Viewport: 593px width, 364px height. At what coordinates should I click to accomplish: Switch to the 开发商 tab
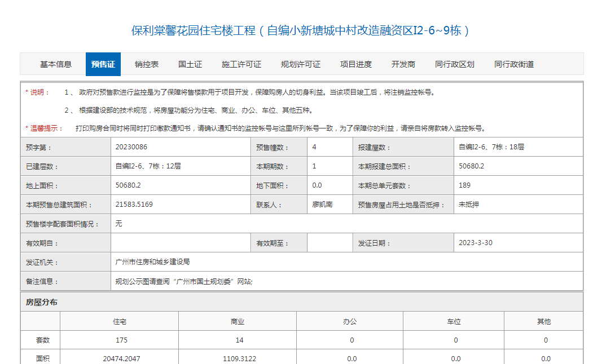[405, 64]
